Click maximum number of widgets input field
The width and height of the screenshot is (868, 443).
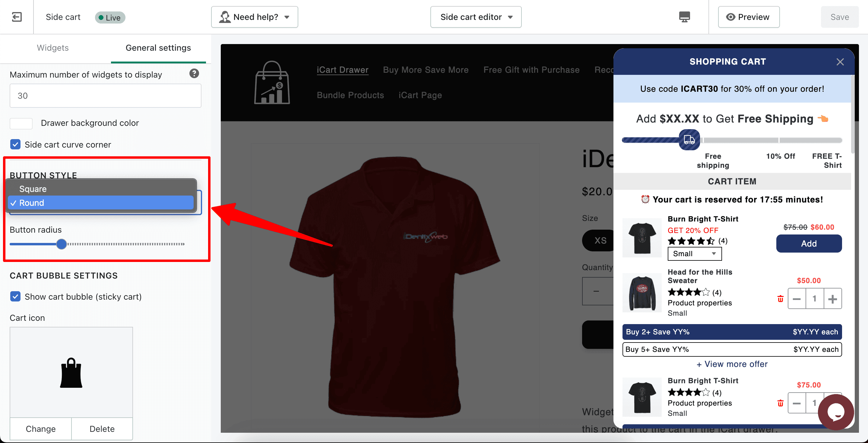106,96
